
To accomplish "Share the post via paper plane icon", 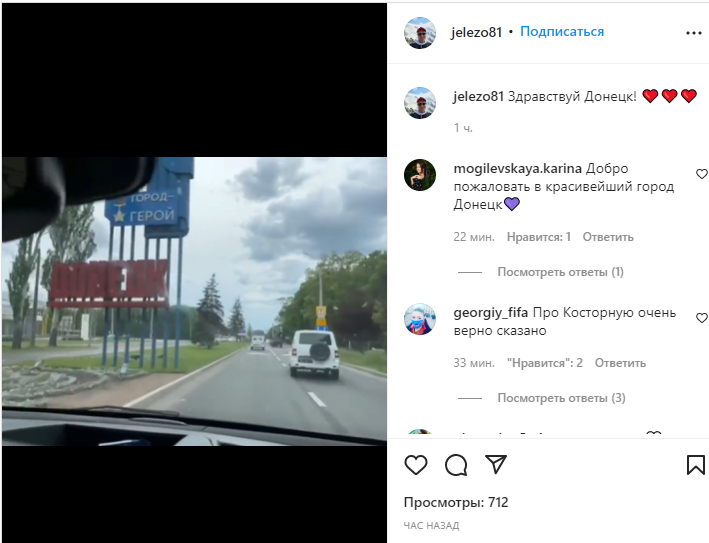I will tap(496, 464).
